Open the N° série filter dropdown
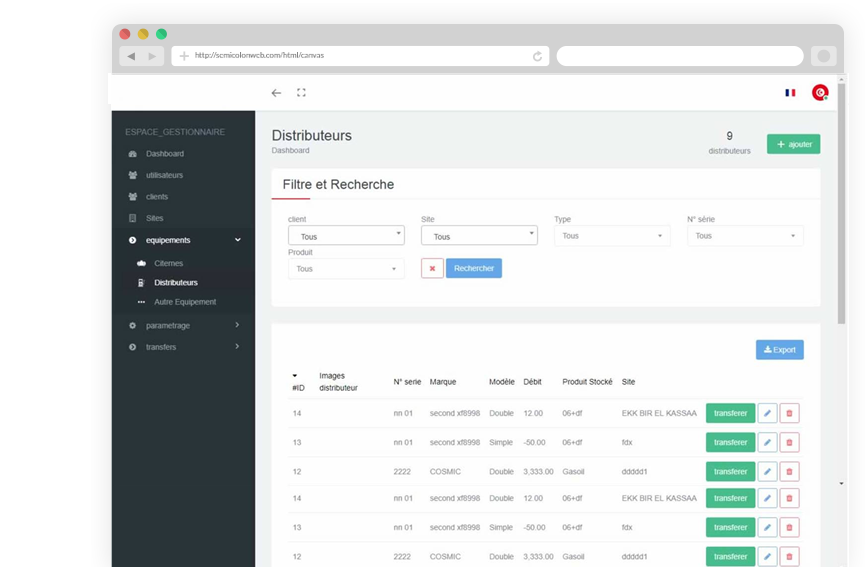 coord(745,236)
